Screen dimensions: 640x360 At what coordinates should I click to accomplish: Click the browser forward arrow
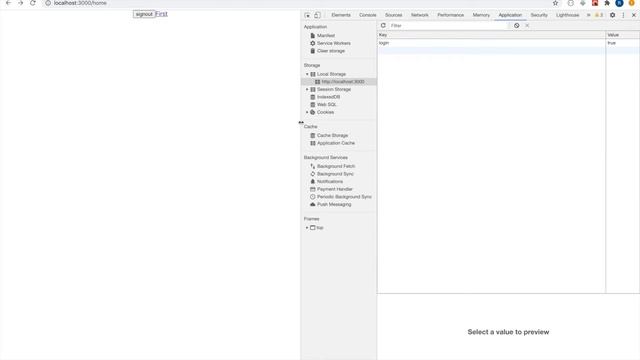pyautogui.click(x=20, y=3)
